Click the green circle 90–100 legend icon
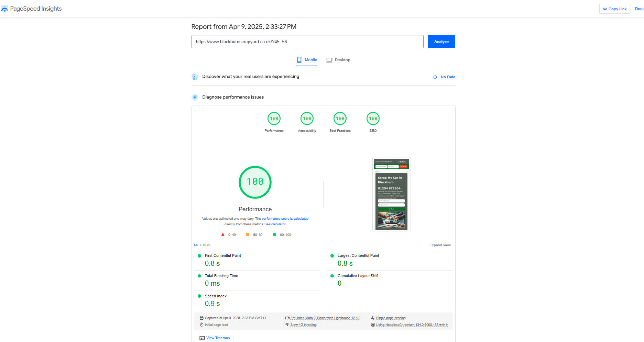Screen dimensions: 644x342 pyautogui.click(x=274, y=235)
